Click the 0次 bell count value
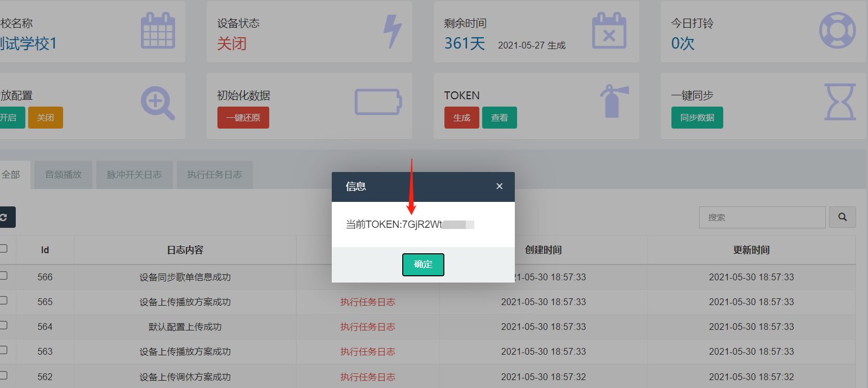This screenshot has height=388, width=868. click(x=683, y=43)
